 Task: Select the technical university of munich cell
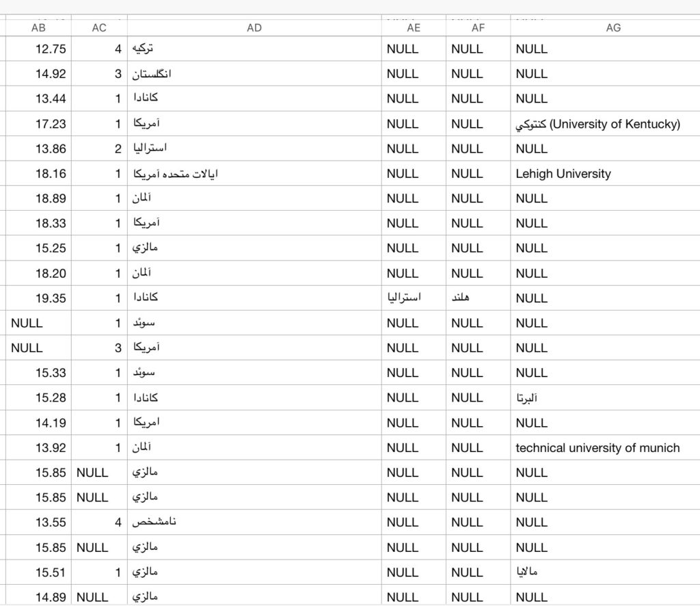(597, 448)
